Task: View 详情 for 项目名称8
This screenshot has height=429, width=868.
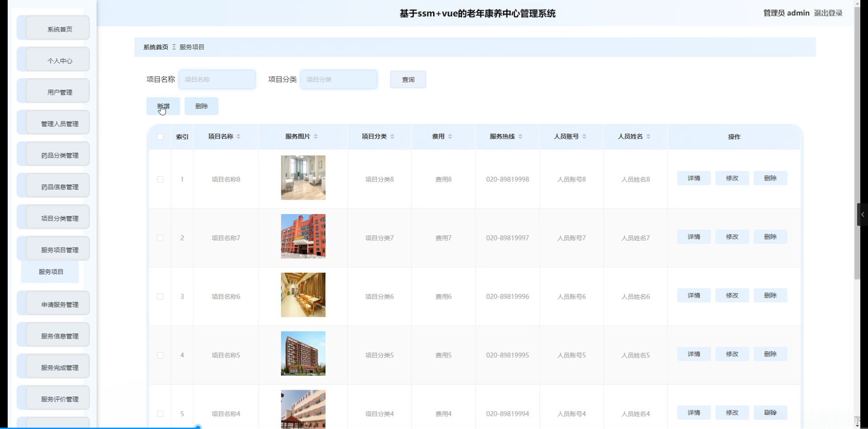Action: (694, 178)
